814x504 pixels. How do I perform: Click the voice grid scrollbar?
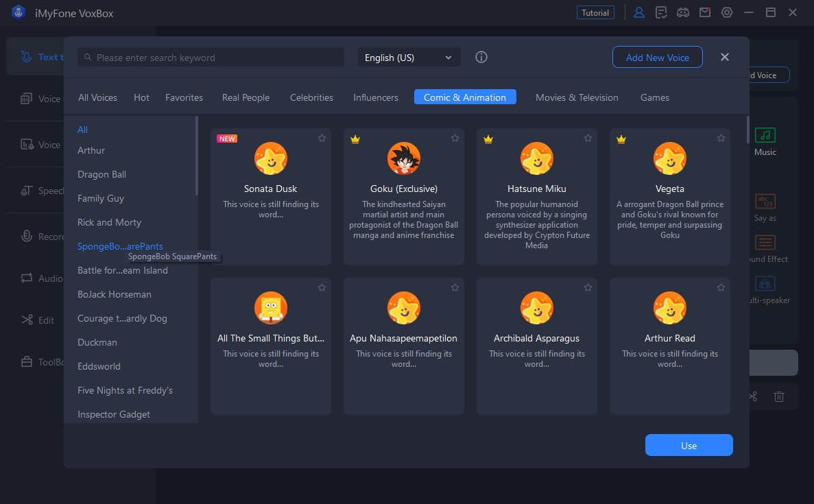click(747, 129)
